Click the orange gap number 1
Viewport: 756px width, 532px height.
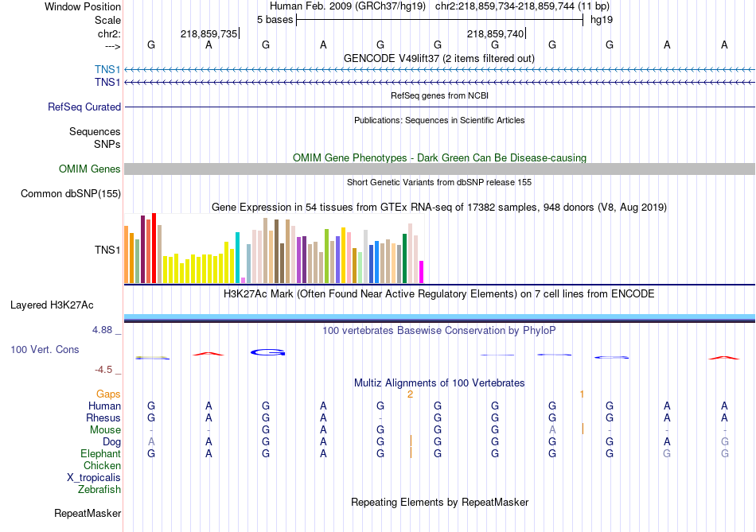582,394
